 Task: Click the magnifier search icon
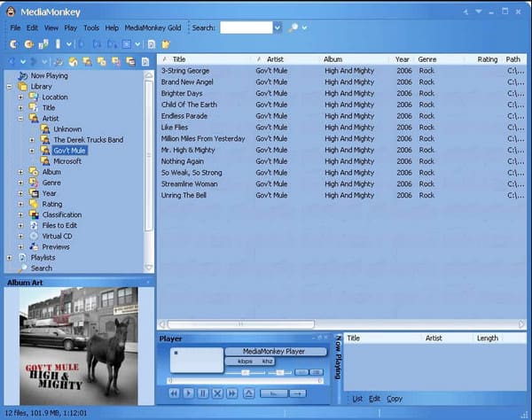click(x=293, y=27)
